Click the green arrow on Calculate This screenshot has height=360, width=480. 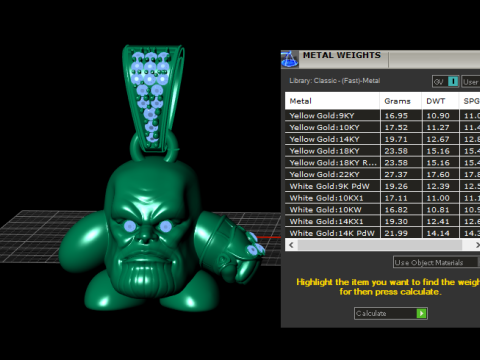[x=421, y=313]
